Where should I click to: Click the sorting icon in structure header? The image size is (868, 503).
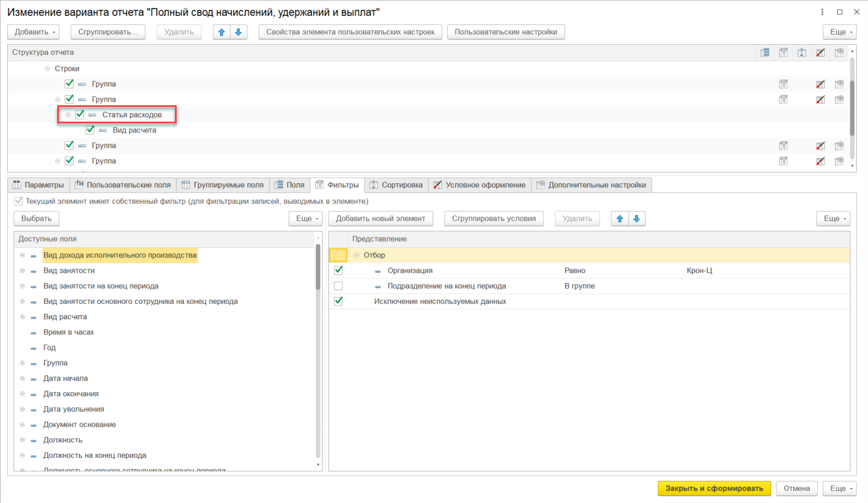802,53
